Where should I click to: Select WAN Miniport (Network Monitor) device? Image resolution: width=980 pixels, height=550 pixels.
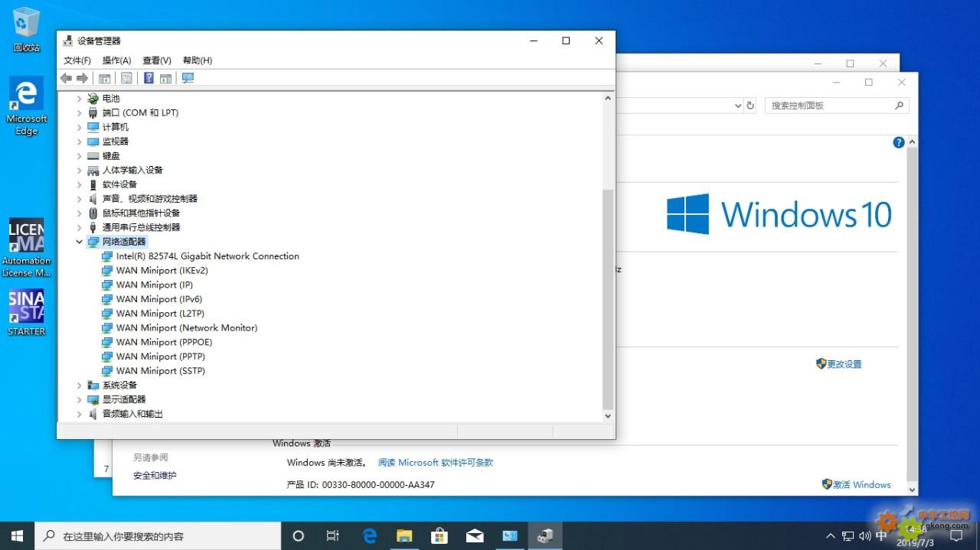[x=179, y=327]
